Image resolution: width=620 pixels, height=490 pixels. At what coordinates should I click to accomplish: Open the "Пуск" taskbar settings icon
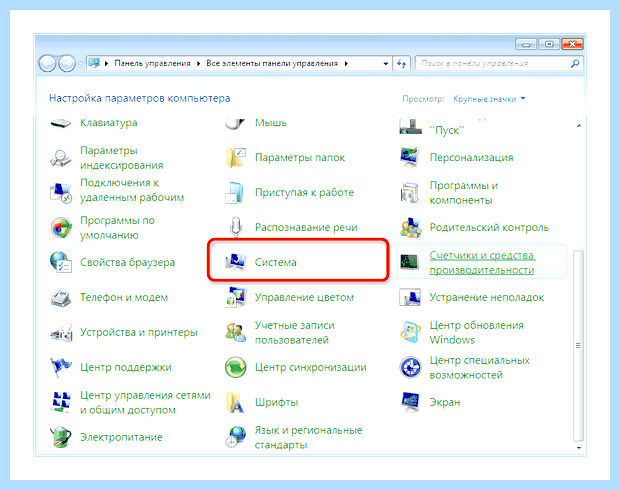pos(410,127)
